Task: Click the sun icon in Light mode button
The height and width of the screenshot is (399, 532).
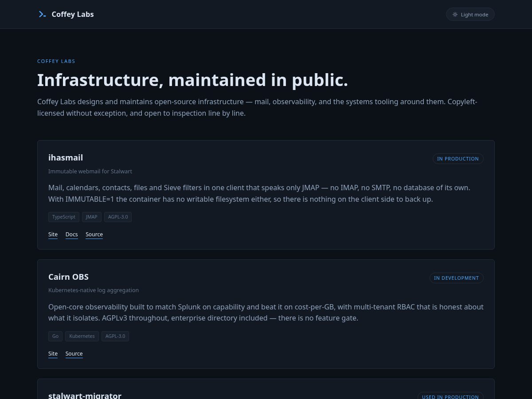Action: [455, 15]
